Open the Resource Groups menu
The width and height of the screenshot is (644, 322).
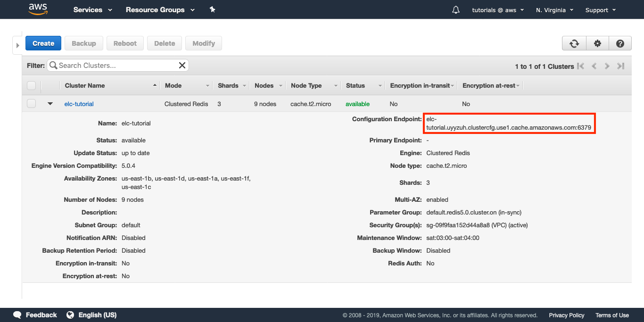(x=160, y=10)
